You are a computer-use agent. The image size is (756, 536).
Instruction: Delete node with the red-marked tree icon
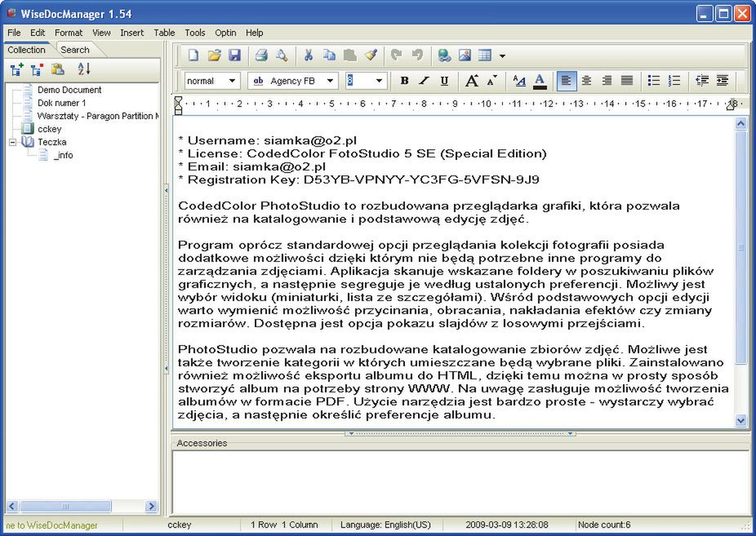[x=37, y=70]
